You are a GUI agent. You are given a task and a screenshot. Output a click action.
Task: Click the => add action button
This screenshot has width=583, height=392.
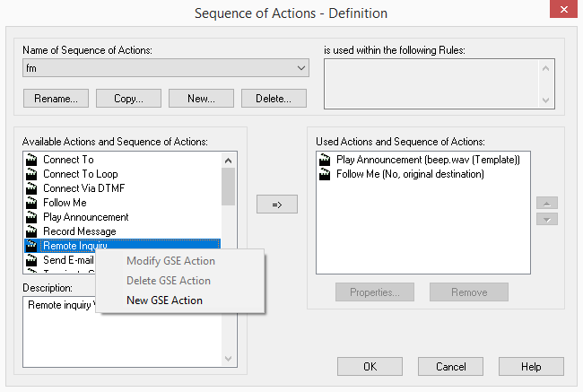click(277, 205)
